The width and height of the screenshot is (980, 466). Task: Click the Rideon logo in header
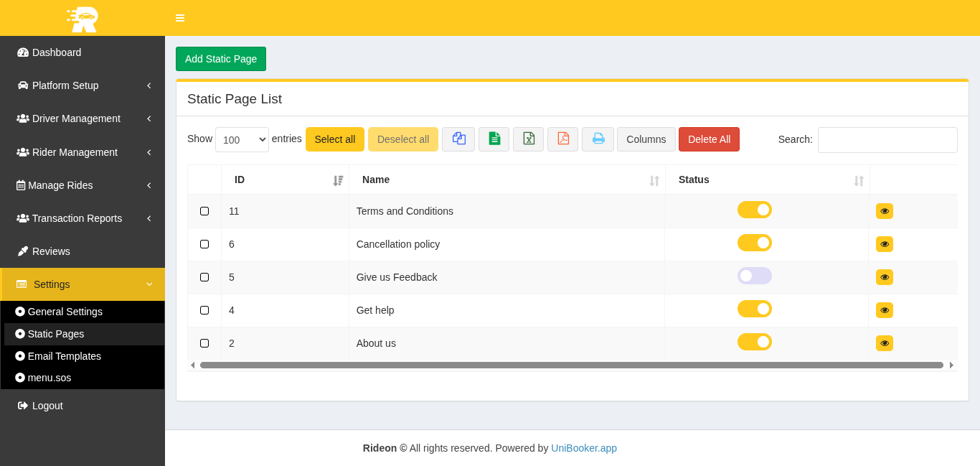[83, 19]
